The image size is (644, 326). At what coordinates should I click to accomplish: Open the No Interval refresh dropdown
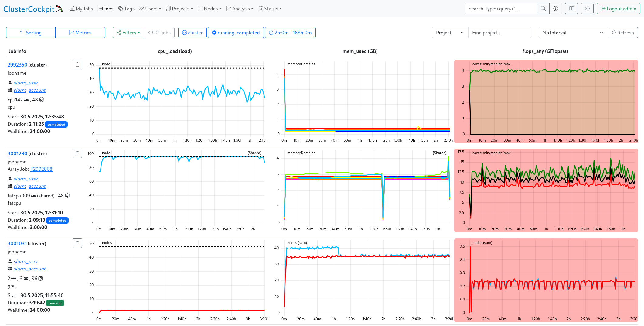point(573,33)
